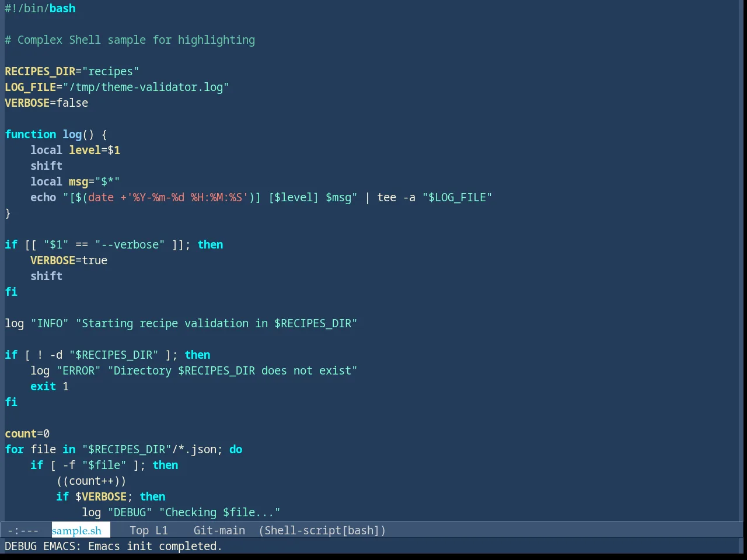
Task: Click the 'function' keyword
Action: pos(30,134)
